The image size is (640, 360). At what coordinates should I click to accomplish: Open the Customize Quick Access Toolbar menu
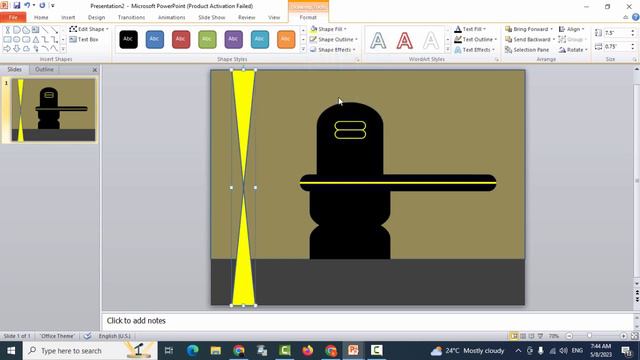click(52, 6)
